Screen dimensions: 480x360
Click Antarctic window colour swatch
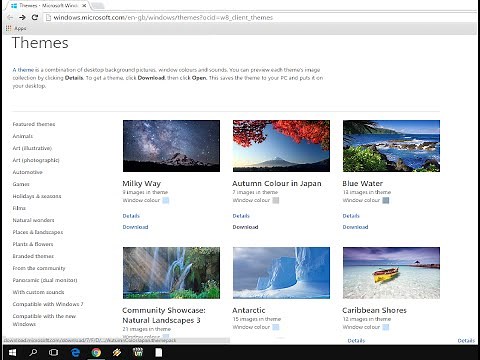click(x=276, y=327)
